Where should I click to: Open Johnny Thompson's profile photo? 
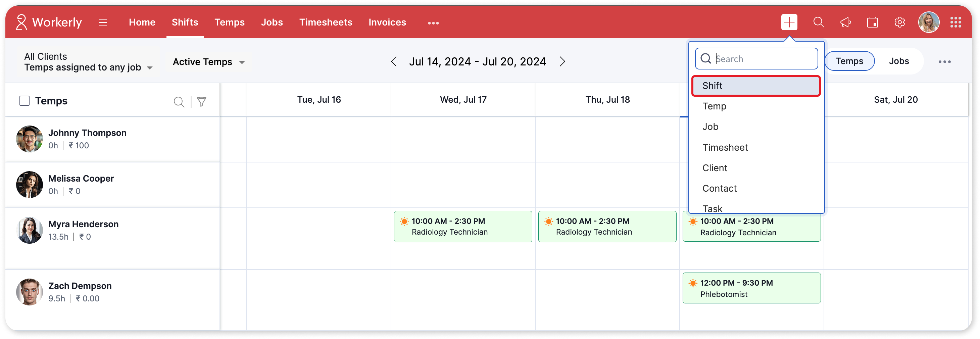click(29, 139)
